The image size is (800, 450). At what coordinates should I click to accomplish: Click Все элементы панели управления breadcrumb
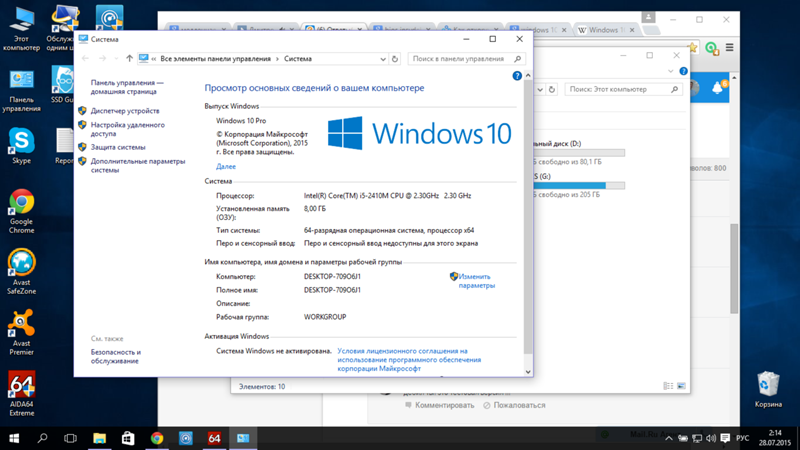[x=215, y=59]
